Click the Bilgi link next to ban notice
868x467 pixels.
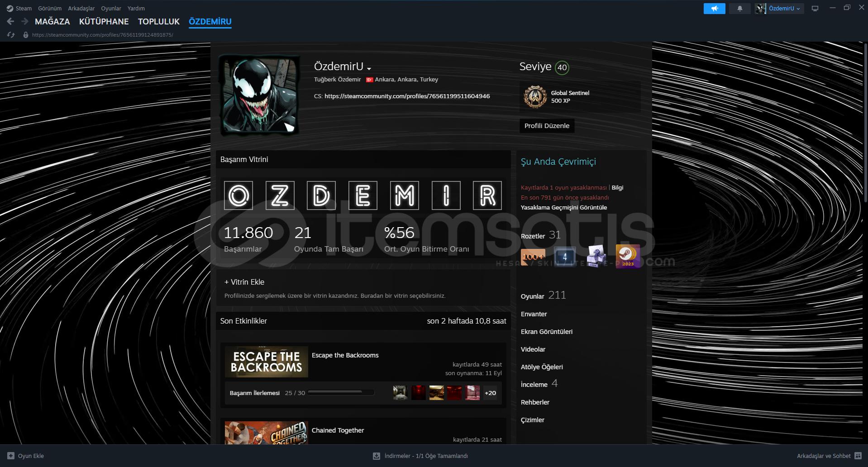(617, 187)
